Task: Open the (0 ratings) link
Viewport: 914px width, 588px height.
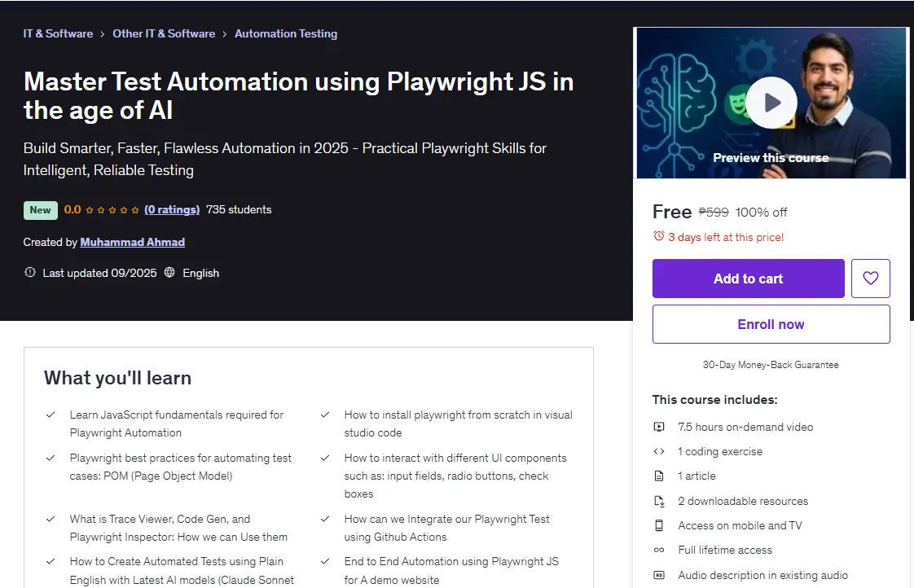Action: tap(172, 210)
